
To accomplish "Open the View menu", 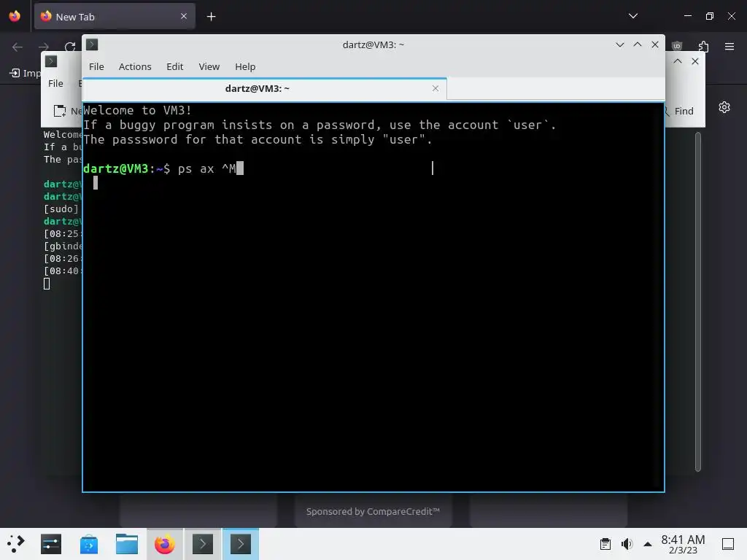I will click(x=209, y=66).
